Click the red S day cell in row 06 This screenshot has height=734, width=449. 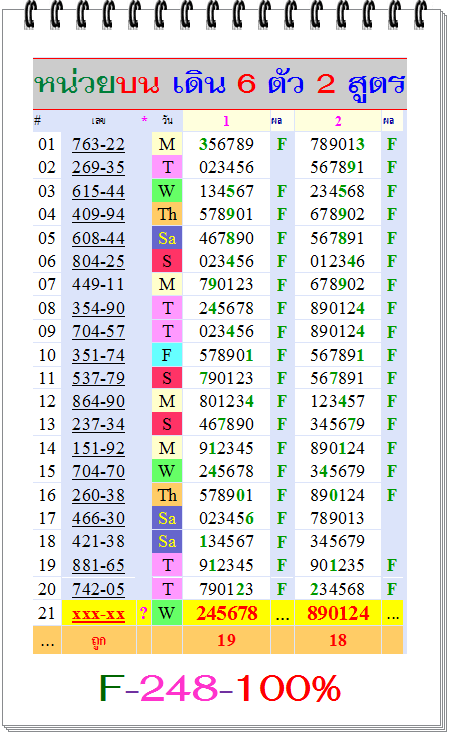click(167, 261)
